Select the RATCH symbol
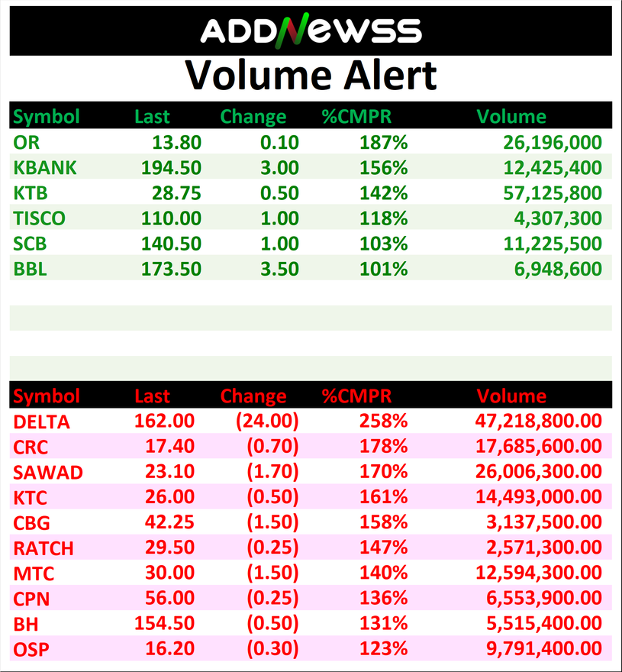The width and height of the screenshot is (622, 672). coord(44,548)
